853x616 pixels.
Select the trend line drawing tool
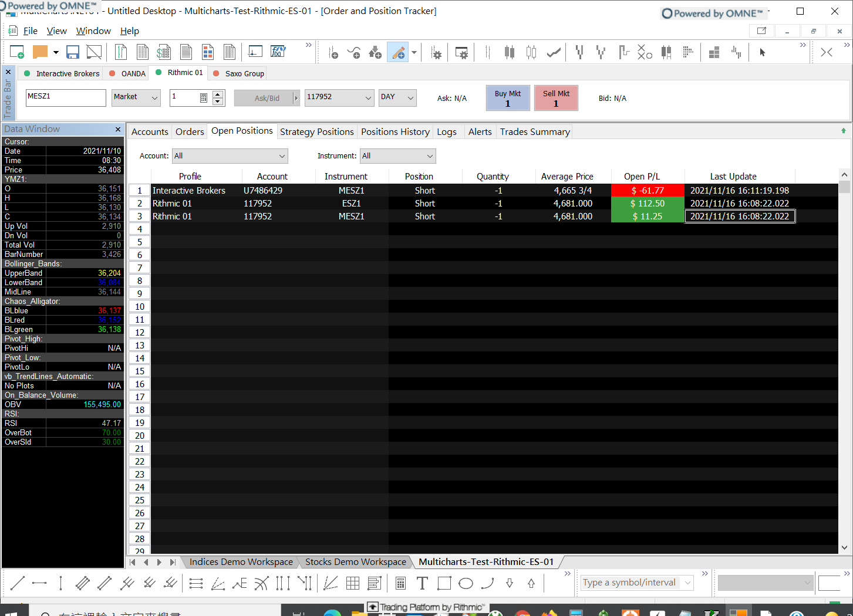[x=18, y=583]
